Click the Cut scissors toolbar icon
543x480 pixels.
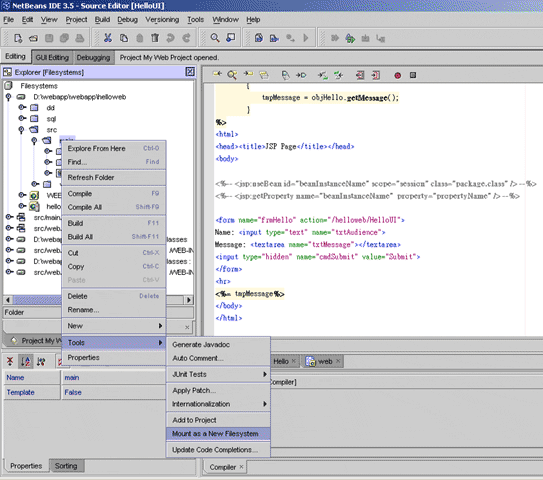(x=108, y=38)
